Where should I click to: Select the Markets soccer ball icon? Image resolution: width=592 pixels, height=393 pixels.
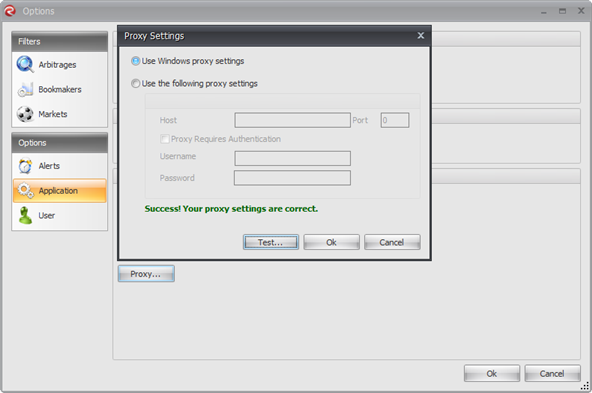(x=25, y=114)
